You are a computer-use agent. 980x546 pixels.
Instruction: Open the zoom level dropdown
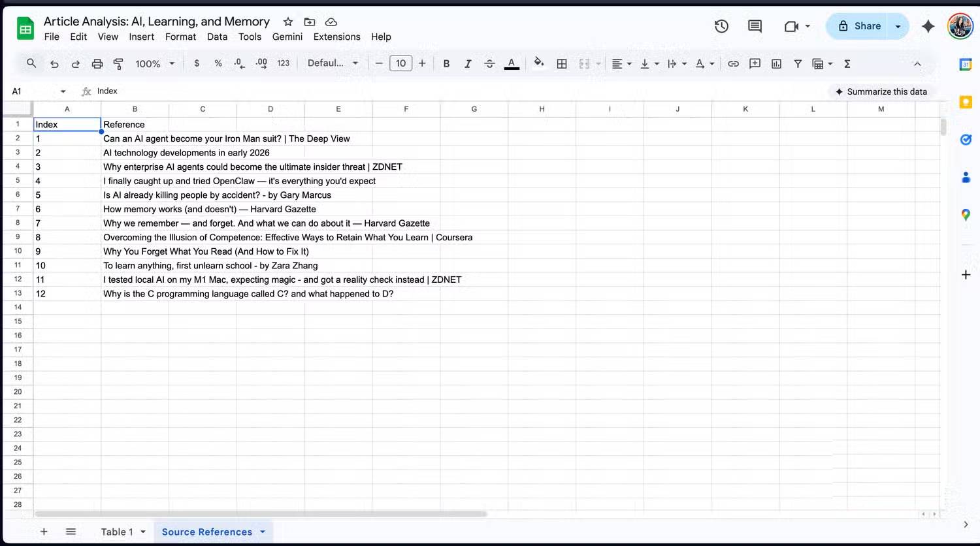coord(155,63)
